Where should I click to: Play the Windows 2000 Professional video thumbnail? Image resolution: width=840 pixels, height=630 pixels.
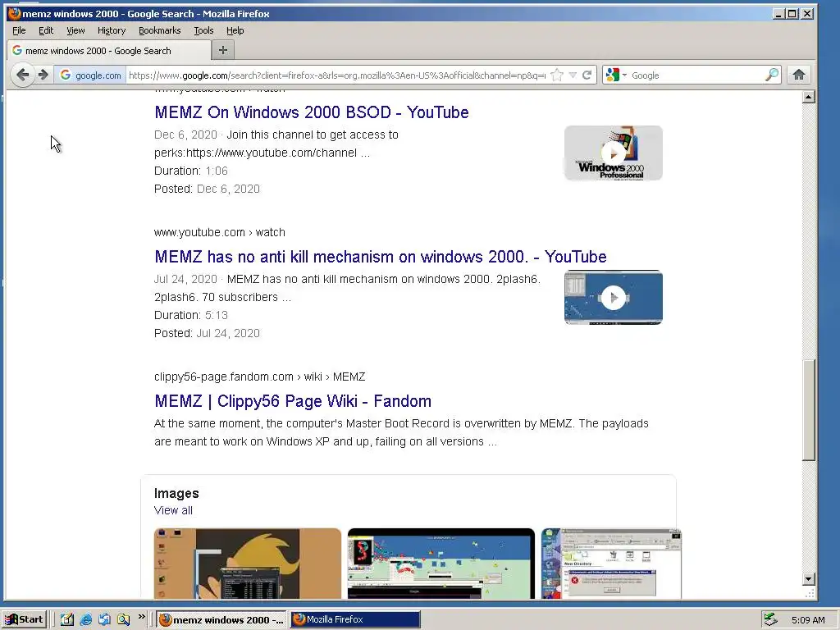[x=614, y=153]
